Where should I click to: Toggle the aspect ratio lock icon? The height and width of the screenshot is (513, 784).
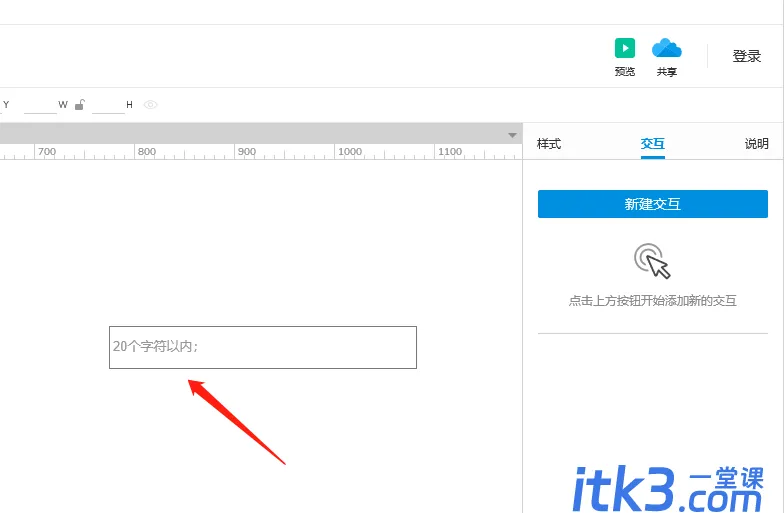pos(80,104)
